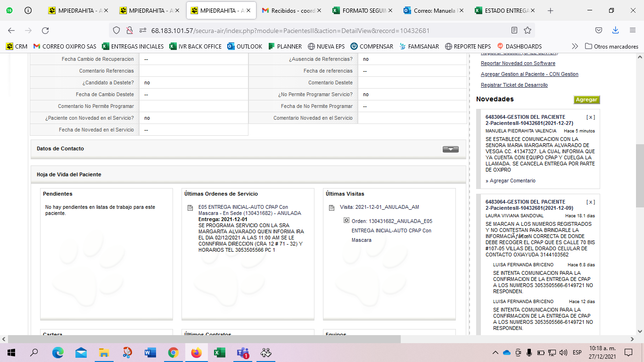Open the CRM bookmark

pos(17,46)
